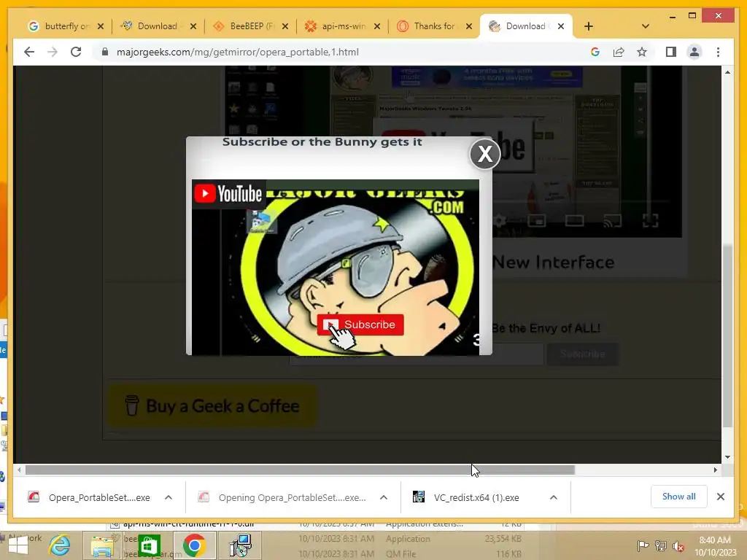Click the installer taskbar icon
The image size is (747, 560).
[241, 545]
